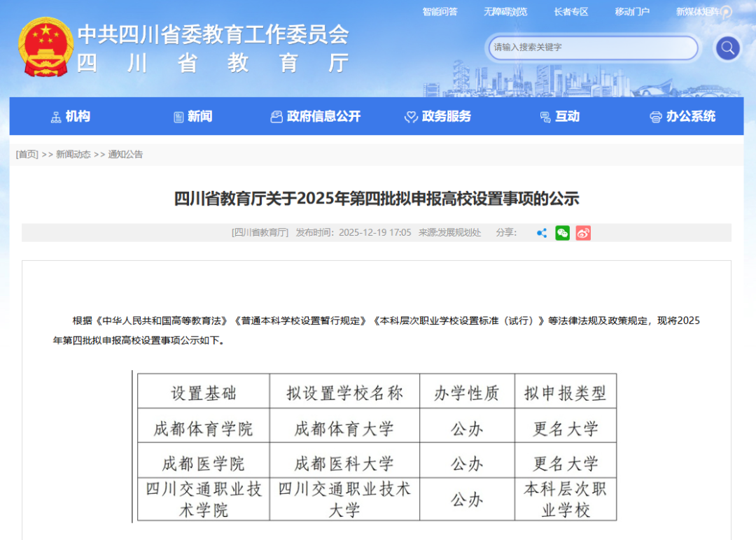Share the article via WeChat icon
The height and width of the screenshot is (540, 756).
tap(562, 233)
